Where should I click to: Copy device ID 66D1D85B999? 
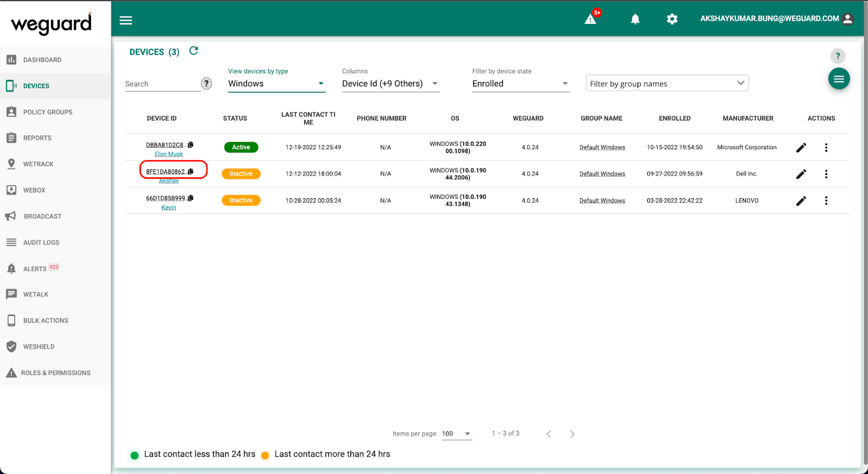pyautogui.click(x=190, y=198)
